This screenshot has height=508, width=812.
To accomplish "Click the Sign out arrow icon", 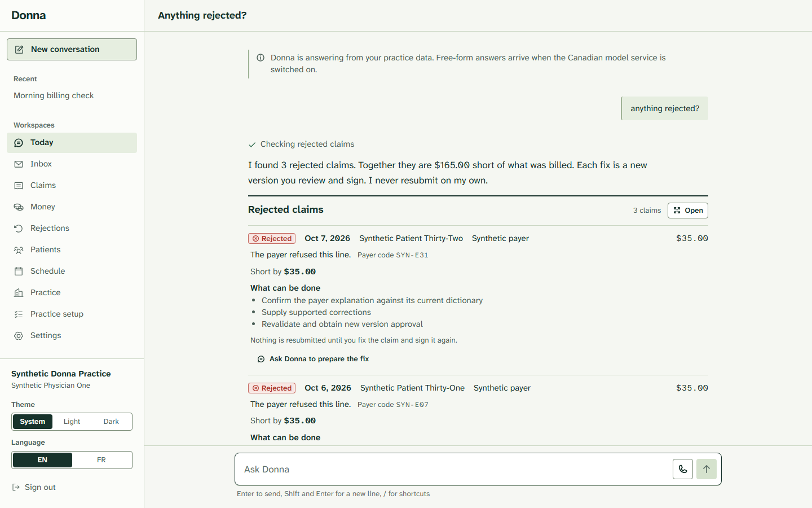I will coord(16,487).
